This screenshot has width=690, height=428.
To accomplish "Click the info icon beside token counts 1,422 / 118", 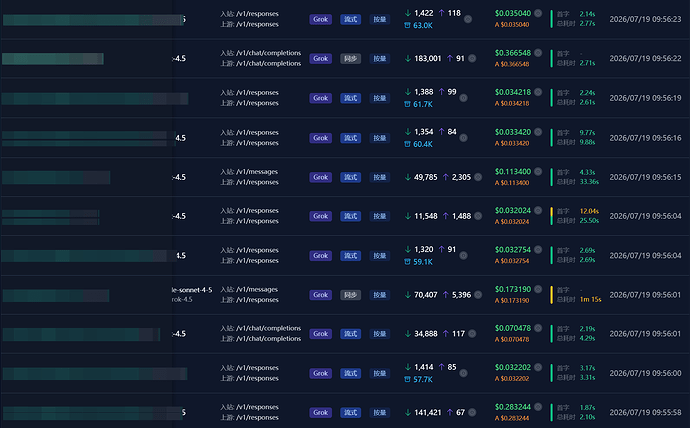I will [x=468, y=19].
